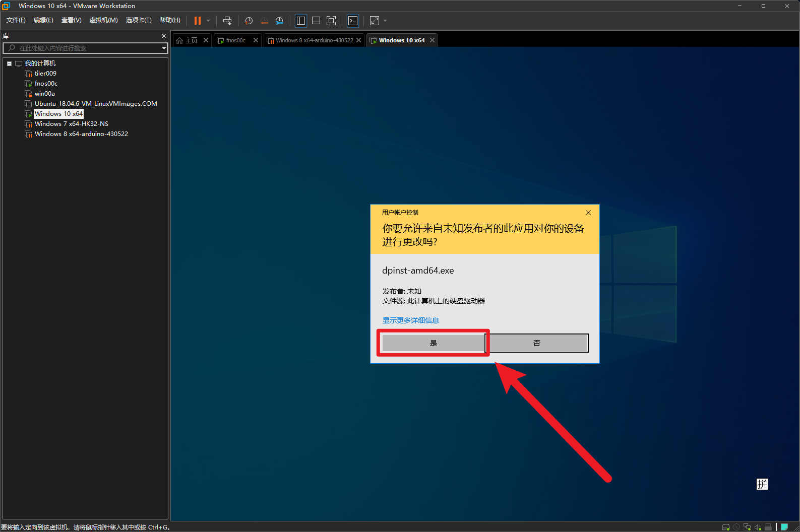Open the 编辑(E) menu

pos(43,20)
